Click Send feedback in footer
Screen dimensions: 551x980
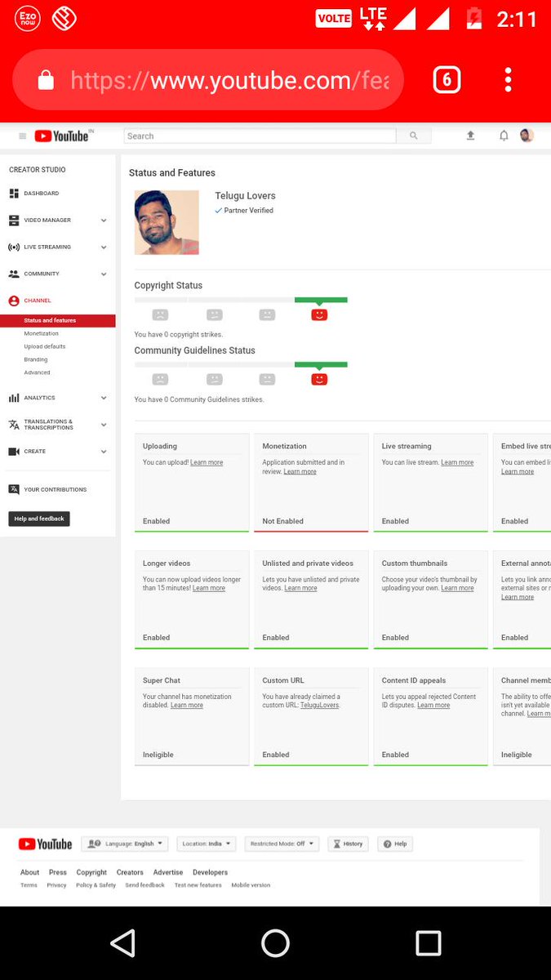coord(145,885)
